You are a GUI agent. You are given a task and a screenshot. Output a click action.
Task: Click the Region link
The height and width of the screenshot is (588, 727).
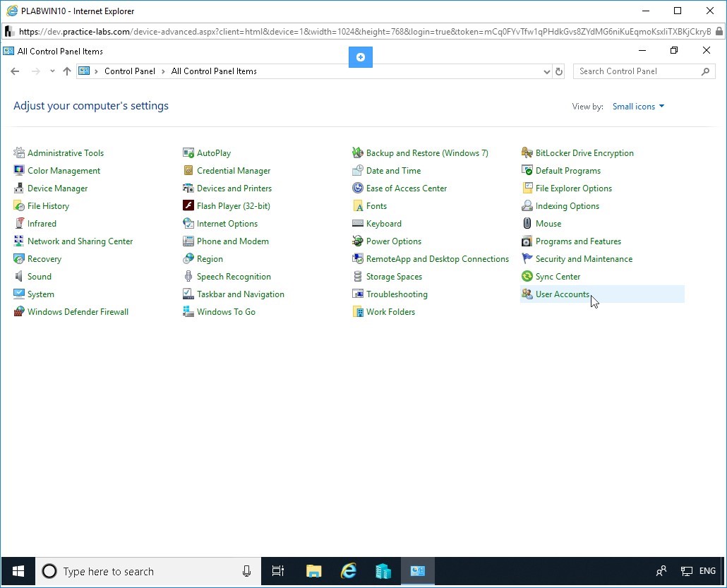click(210, 259)
